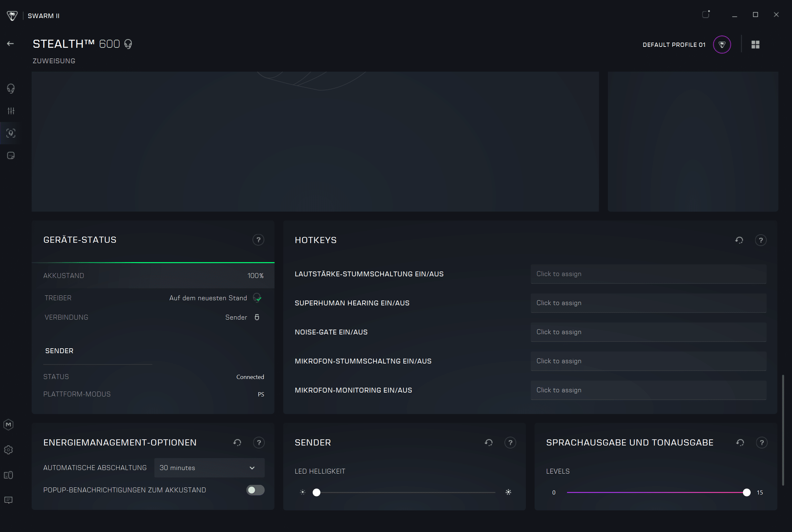Open the Zuweisung sidebar section
Viewport: 792px width, 532px height.
tap(11, 133)
